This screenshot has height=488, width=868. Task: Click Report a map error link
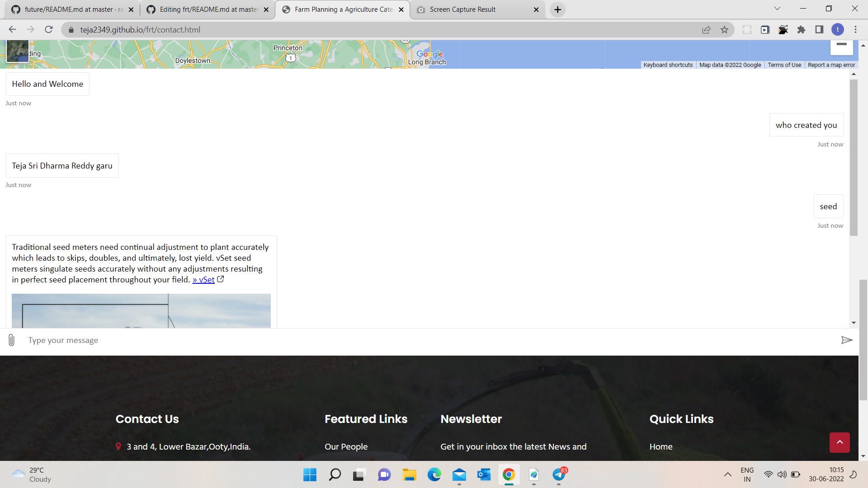pos(831,65)
